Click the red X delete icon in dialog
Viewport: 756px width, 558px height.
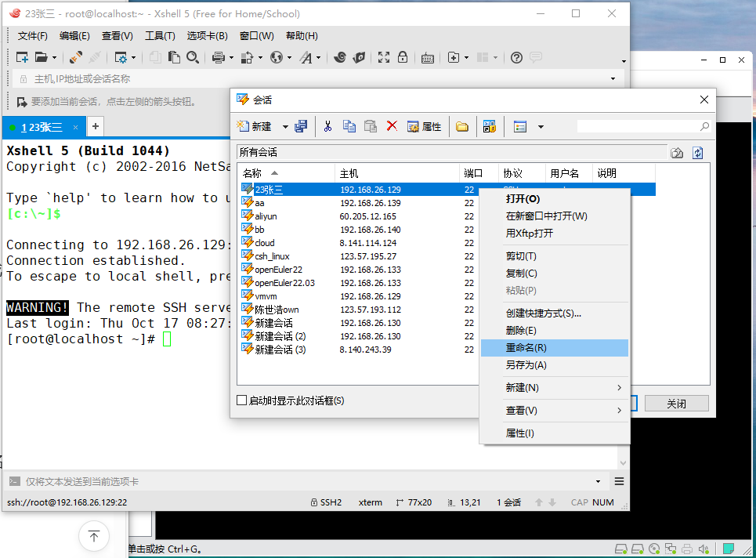(x=392, y=126)
